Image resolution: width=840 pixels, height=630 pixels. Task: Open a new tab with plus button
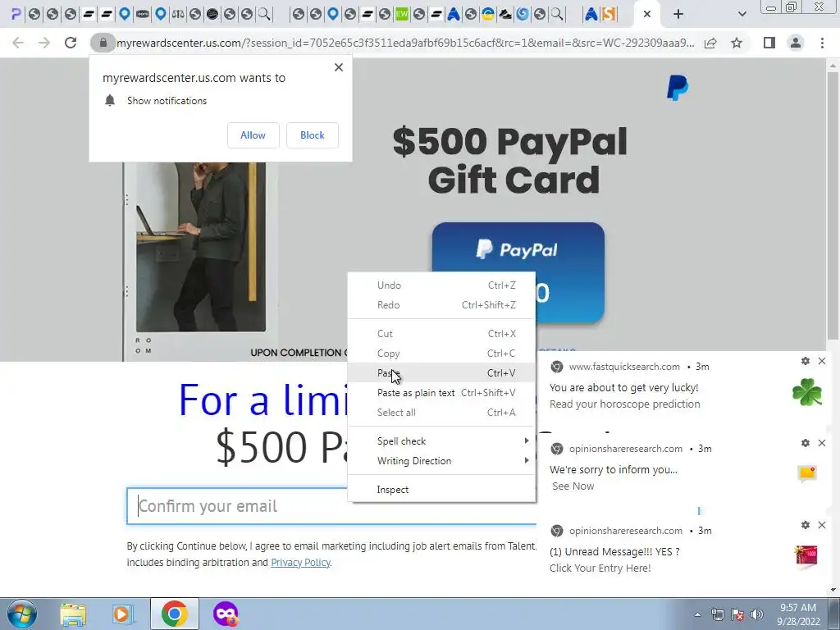[x=678, y=14]
